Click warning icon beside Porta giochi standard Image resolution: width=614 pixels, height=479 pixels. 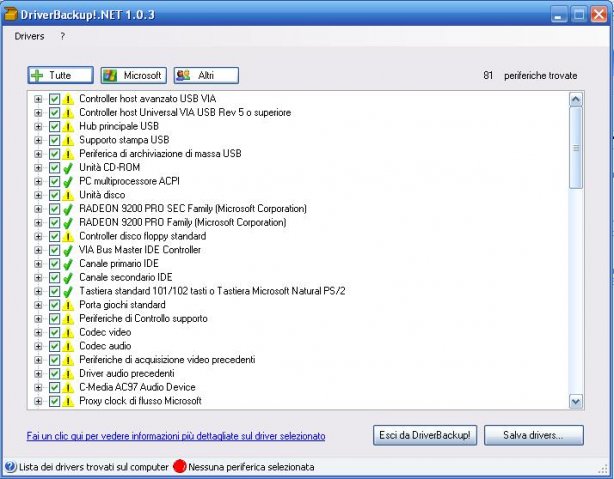point(68,305)
